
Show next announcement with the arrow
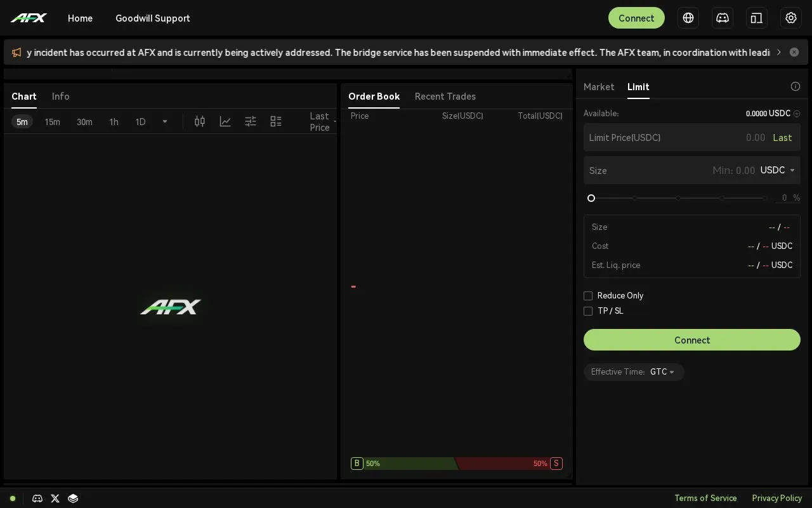[779, 52]
